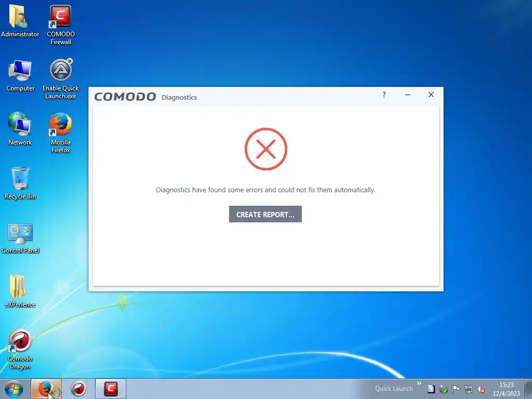Screen dimensions: 532x399
Task: Click the CREATE REPORT... button
Action: 265,214
